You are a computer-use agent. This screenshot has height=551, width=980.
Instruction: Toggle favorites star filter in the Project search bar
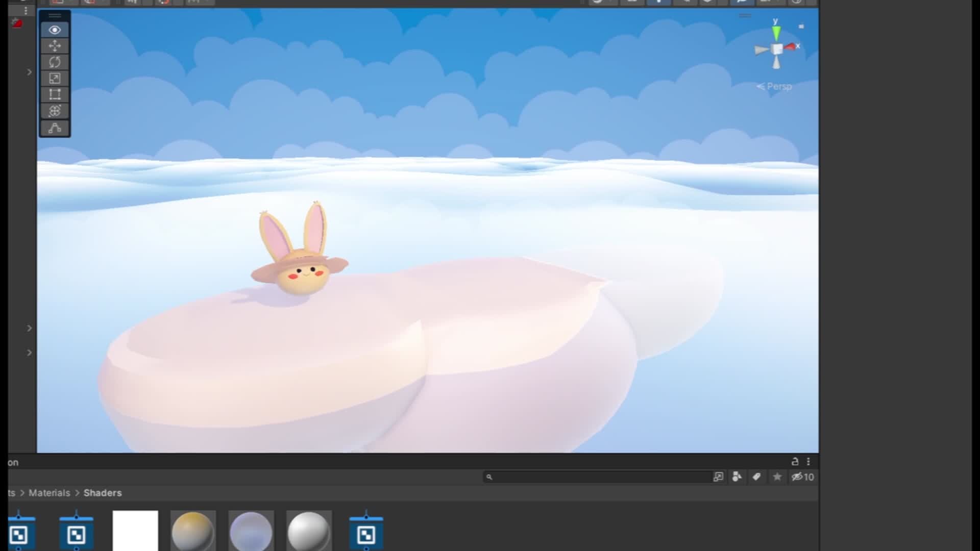tap(777, 477)
